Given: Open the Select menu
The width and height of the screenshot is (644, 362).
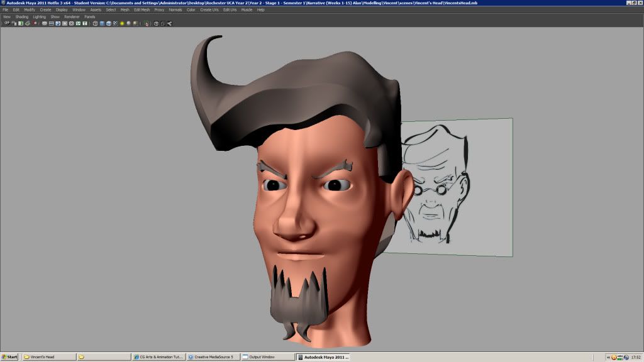Looking at the screenshot, I should click(111, 10).
